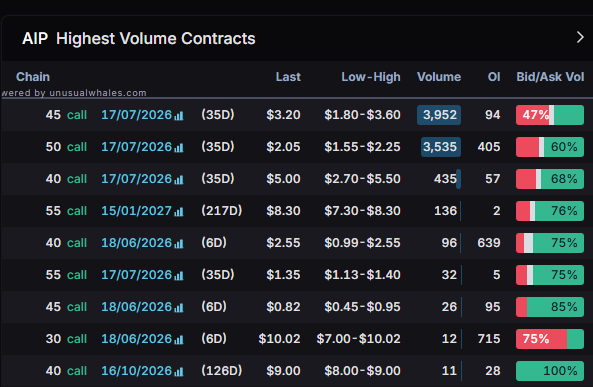The image size is (593, 387).
Task: Open chart icon for 55 call 15/01/2027
Action: point(179,211)
